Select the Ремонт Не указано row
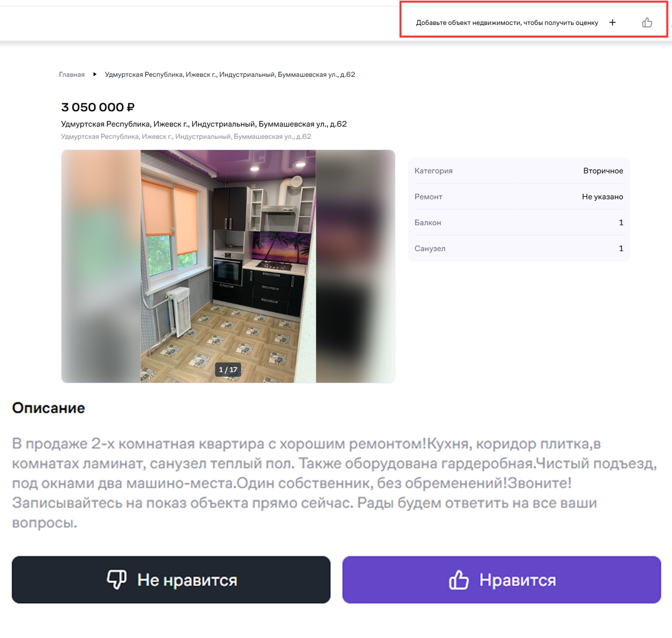 [518, 197]
